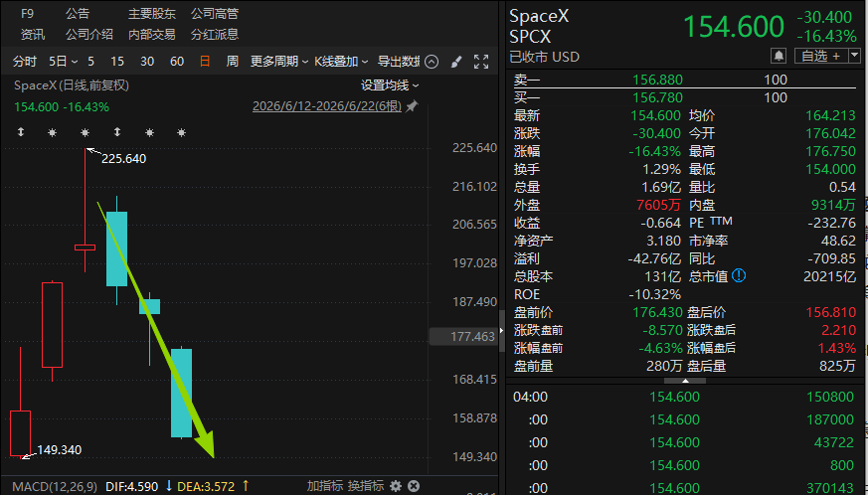
Task: Select the 30 minute period
Action: 147,62
